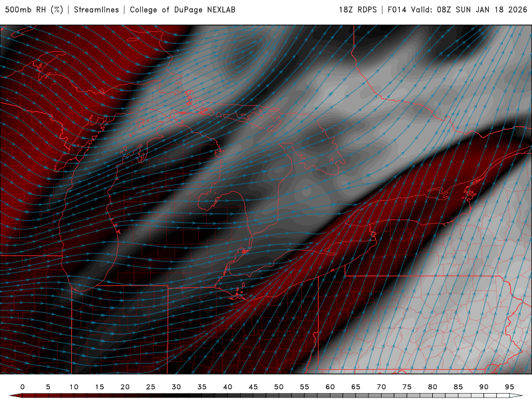Screen dimensions: 532x399
Task: Click the '20' colorbar scale label
Action: pos(125,387)
